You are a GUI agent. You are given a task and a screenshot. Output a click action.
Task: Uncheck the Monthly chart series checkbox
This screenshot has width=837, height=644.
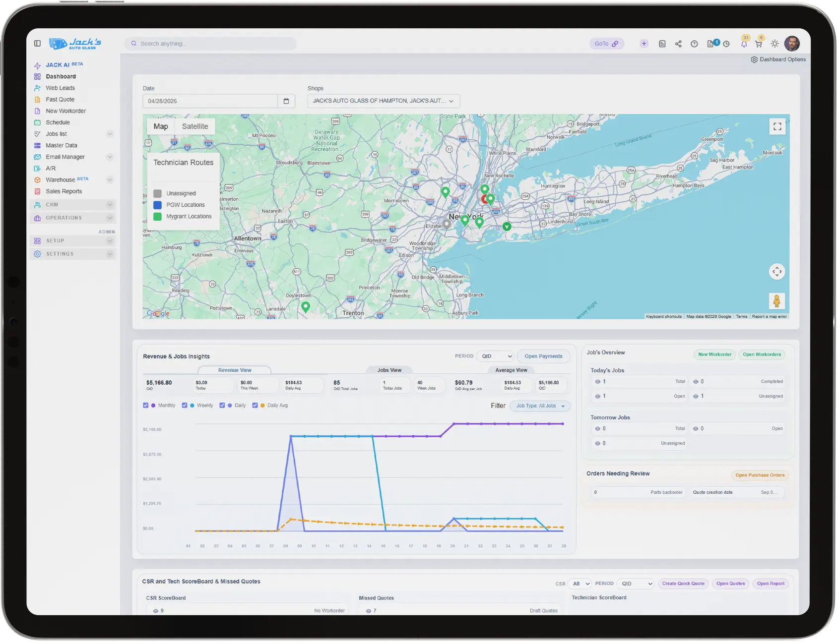[x=146, y=406]
